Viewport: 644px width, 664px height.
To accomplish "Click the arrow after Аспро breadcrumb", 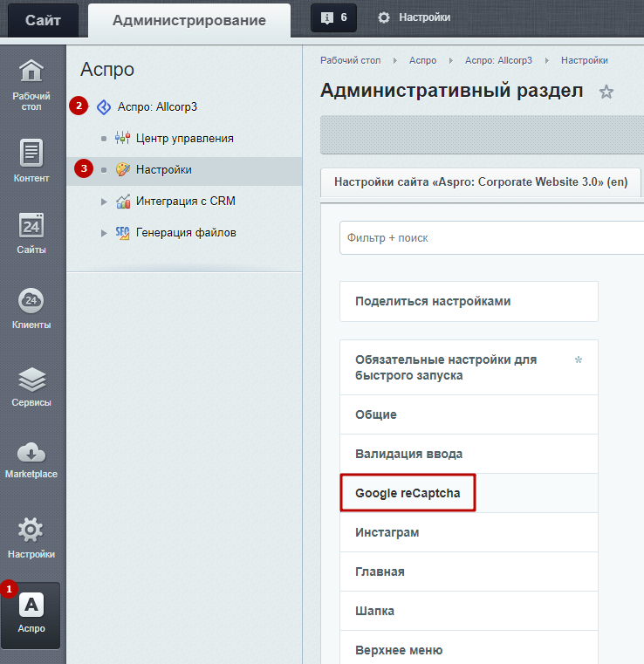I will tap(451, 60).
